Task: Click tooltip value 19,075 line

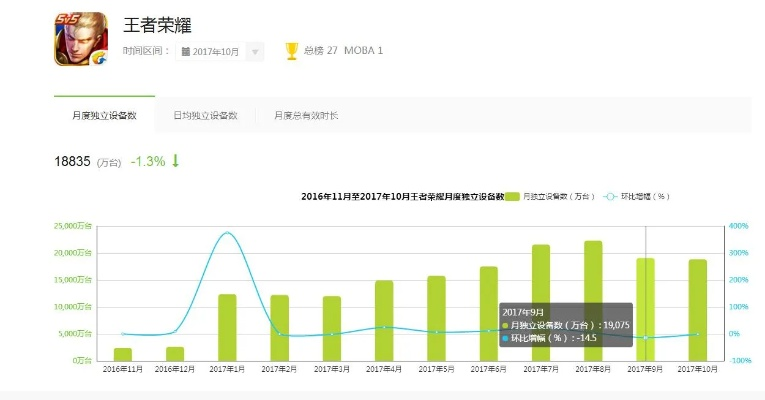Action: click(x=566, y=325)
